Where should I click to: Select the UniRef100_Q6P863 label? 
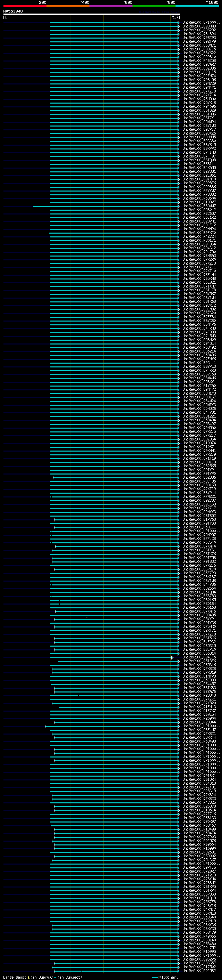199,894
